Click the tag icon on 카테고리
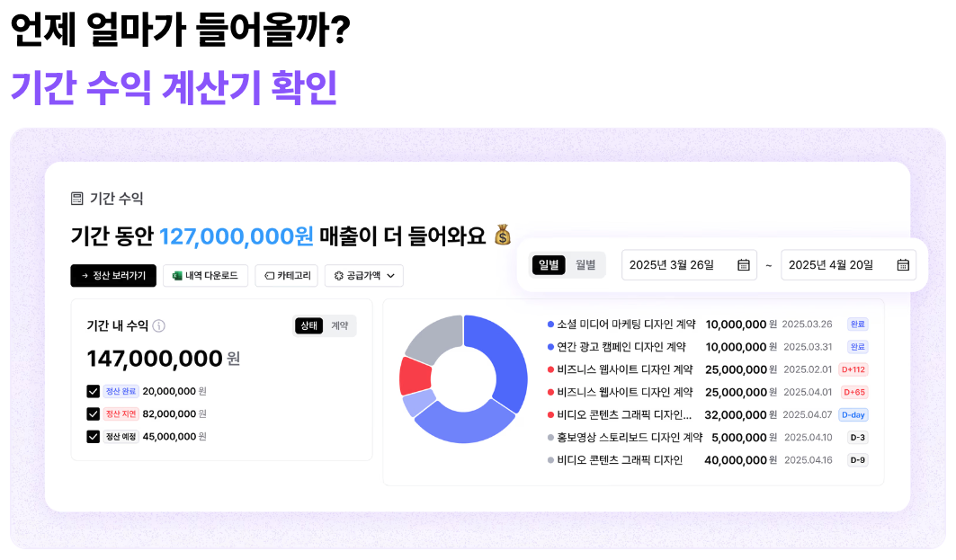 coord(269,276)
